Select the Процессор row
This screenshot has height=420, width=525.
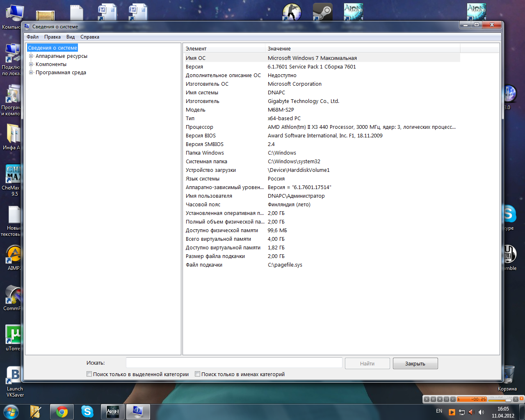coord(322,127)
